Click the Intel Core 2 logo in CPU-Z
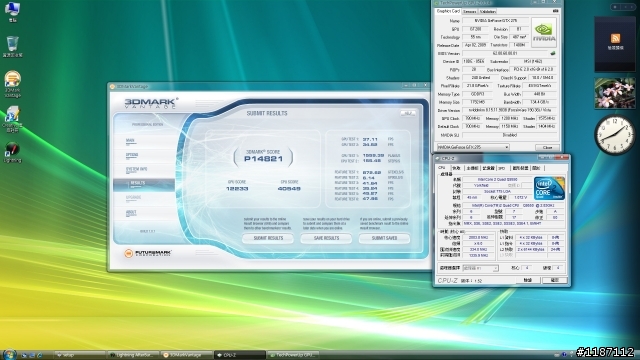Image resolution: width=640 pixels, height=360 pixels. click(x=549, y=188)
